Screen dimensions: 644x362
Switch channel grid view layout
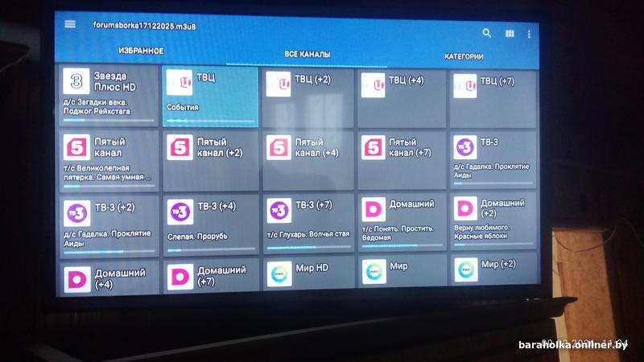pos(510,34)
